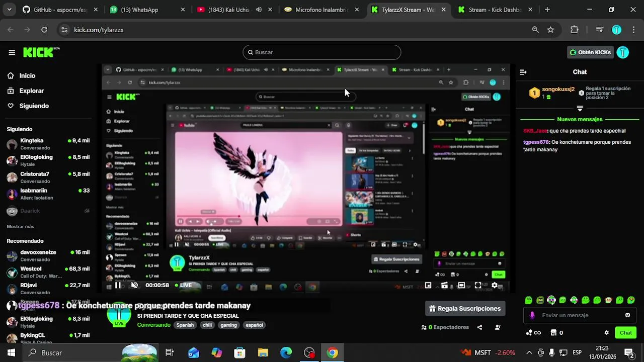The width and height of the screenshot is (644, 362).
Task: Toggle the sidebar with the hamburger icon
Action: pos(12,52)
